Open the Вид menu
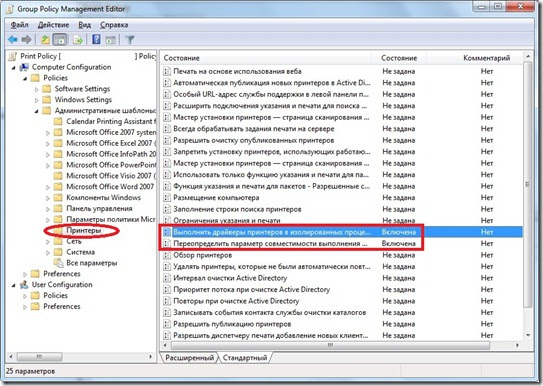543x386 pixels. point(84,25)
